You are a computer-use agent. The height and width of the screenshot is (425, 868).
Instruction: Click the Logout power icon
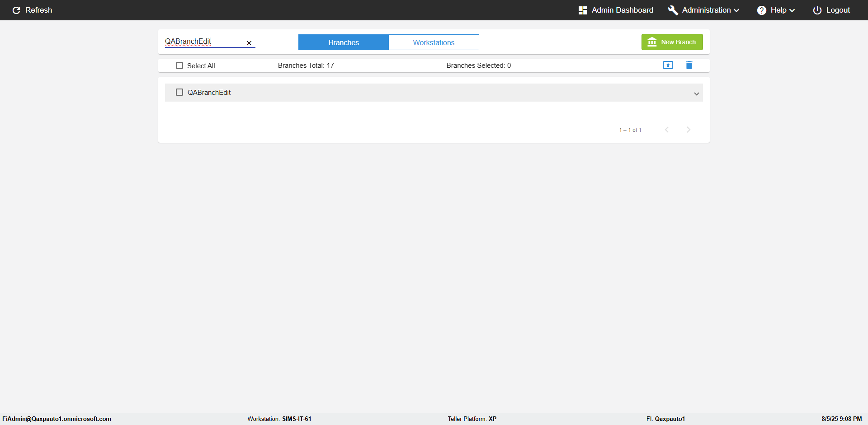(x=817, y=10)
